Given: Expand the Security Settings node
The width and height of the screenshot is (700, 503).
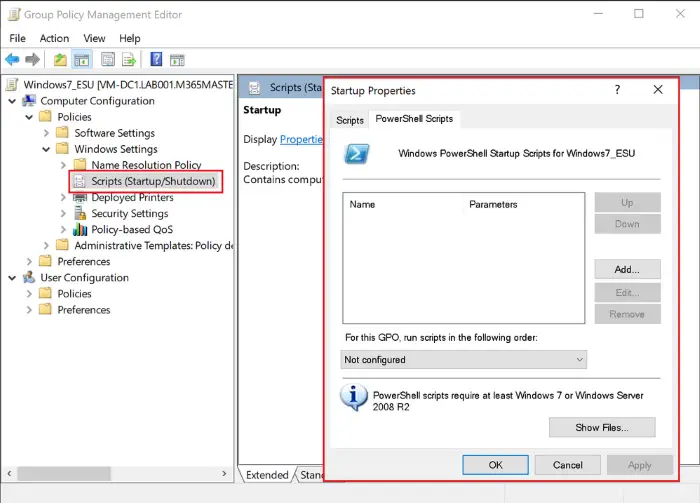Looking at the screenshot, I should coord(63,213).
